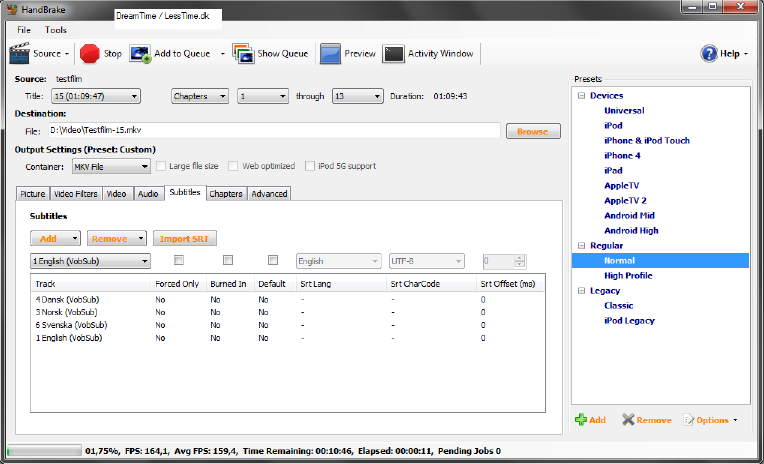Viewport: 764px width, 464px height.
Task: Collapse the Devices preset group
Action: pos(581,96)
